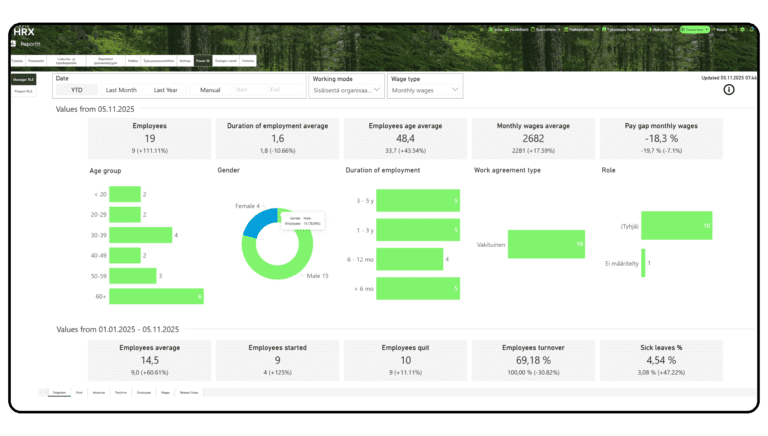The width and height of the screenshot is (768, 436).
Task: Select the YTD date option
Action: tap(76, 90)
